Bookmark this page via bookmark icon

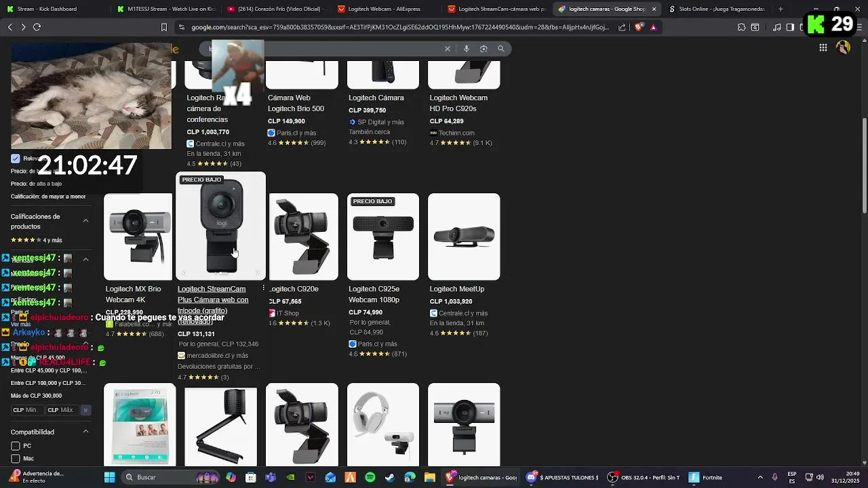[163, 27]
